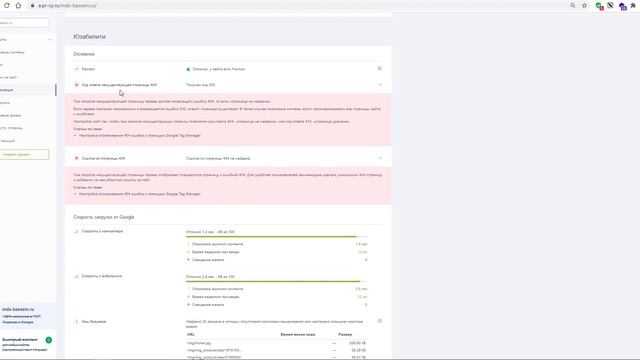Click the 'img/home.jpg' row in cache table
This screenshot has height=360, width=640.
tap(277, 343)
